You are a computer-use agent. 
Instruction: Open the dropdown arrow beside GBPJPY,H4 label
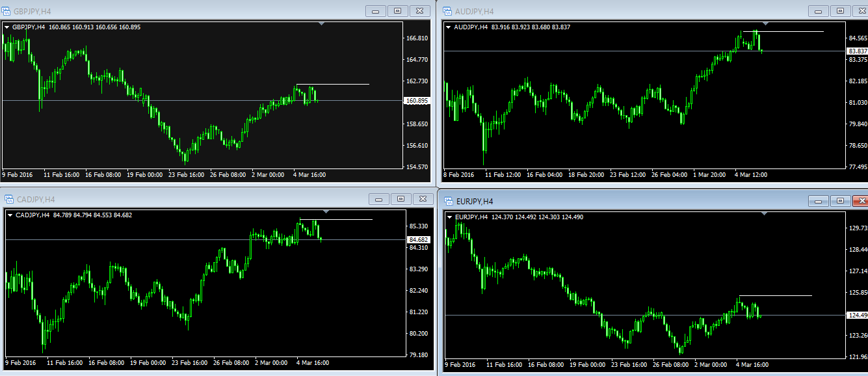8,27
